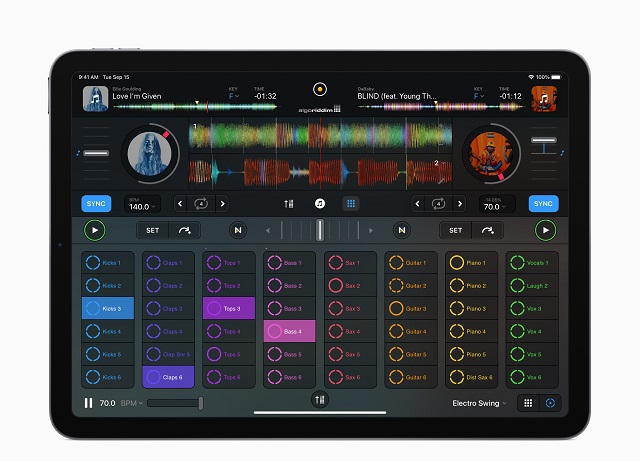Switch to looper circular view
640x461 pixels.
[550, 403]
